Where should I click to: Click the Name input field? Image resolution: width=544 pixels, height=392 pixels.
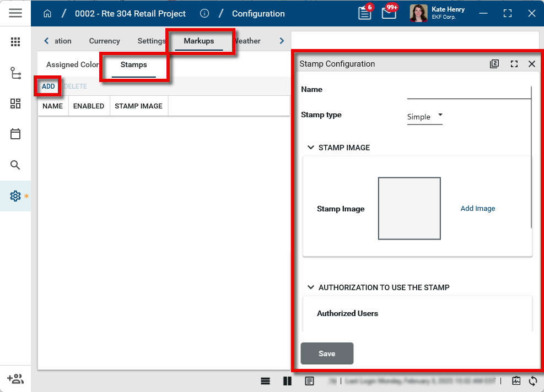(x=468, y=91)
